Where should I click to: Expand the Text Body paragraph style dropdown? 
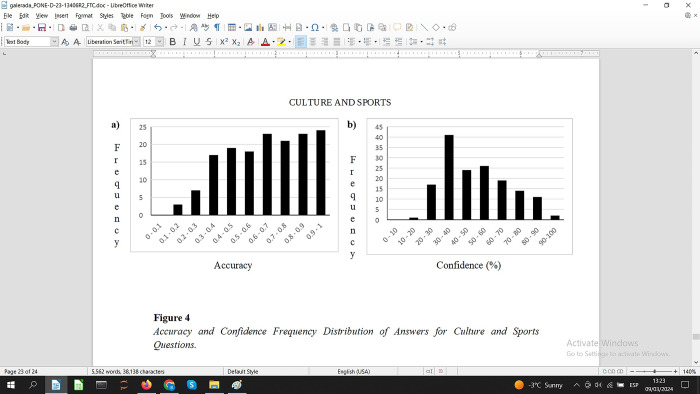click(54, 41)
